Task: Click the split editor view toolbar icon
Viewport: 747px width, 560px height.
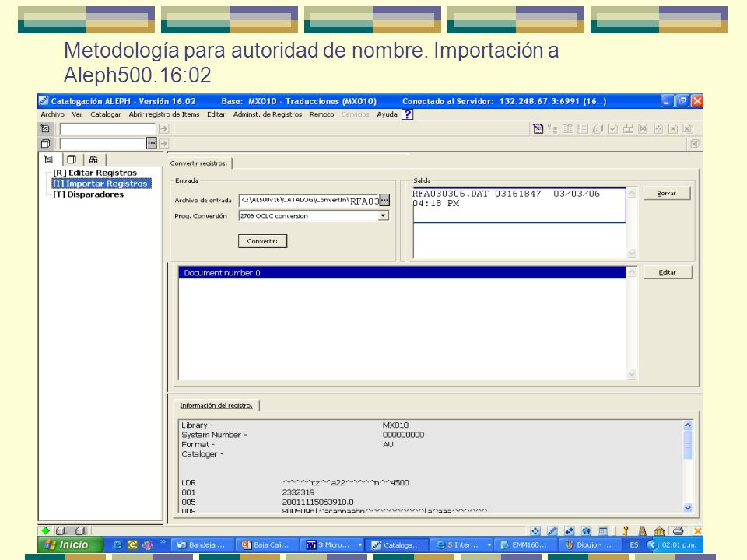Action: point(568,128)
